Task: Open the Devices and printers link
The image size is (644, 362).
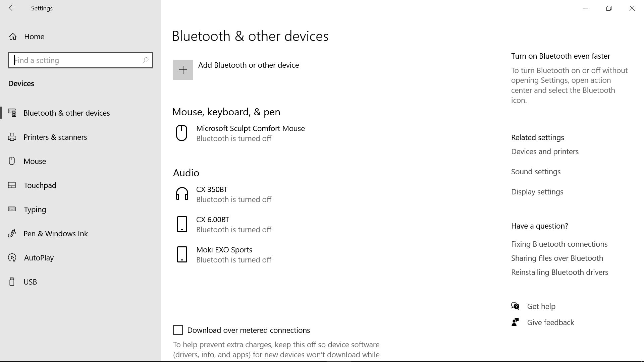Action: tap(544, 151)
